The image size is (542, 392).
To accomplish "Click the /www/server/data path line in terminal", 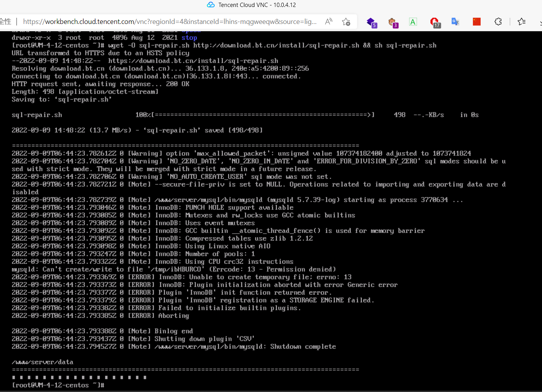I will pos(42,362).
